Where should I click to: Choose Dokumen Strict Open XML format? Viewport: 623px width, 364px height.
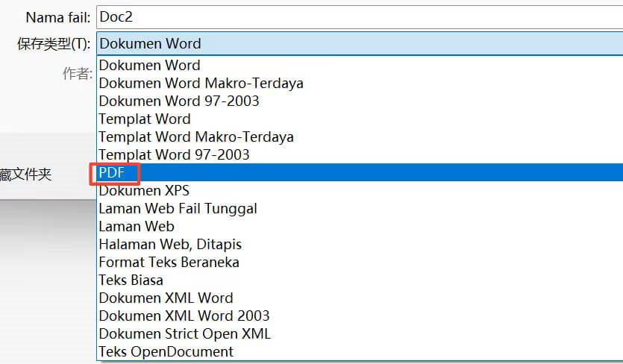pyautogui.click(x=184, y=333)
